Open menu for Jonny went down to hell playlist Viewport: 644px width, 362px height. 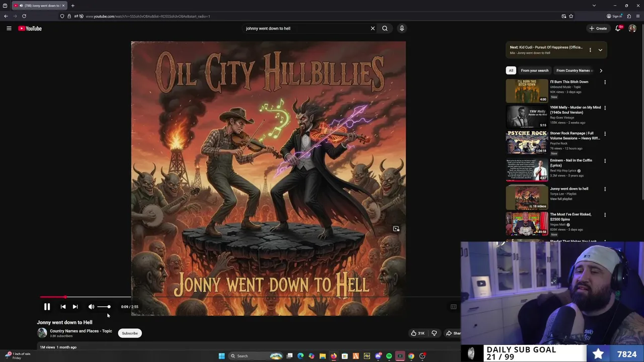[605, 189]
